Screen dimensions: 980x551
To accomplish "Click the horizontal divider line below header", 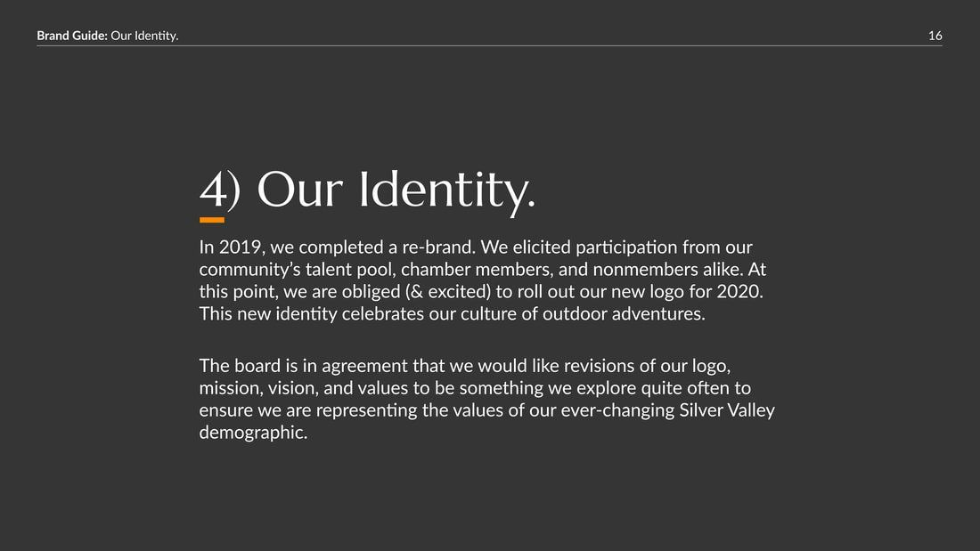I will [x=489, y=46].
